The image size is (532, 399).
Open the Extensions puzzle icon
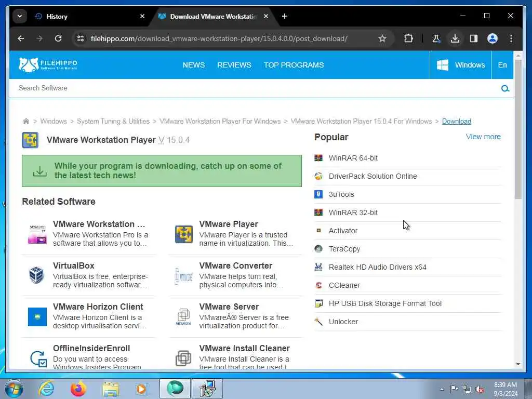[x=408, y=38]
